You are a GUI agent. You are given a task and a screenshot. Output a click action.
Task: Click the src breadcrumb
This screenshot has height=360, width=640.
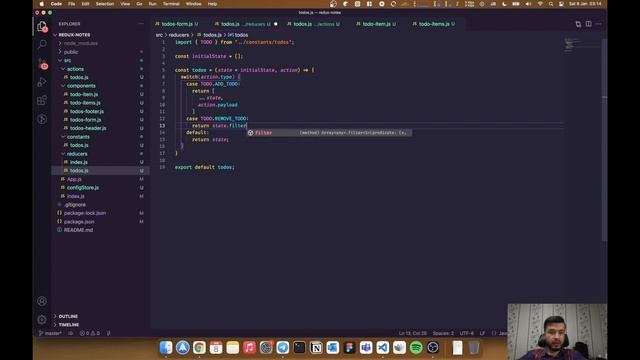tap(159, 35)
